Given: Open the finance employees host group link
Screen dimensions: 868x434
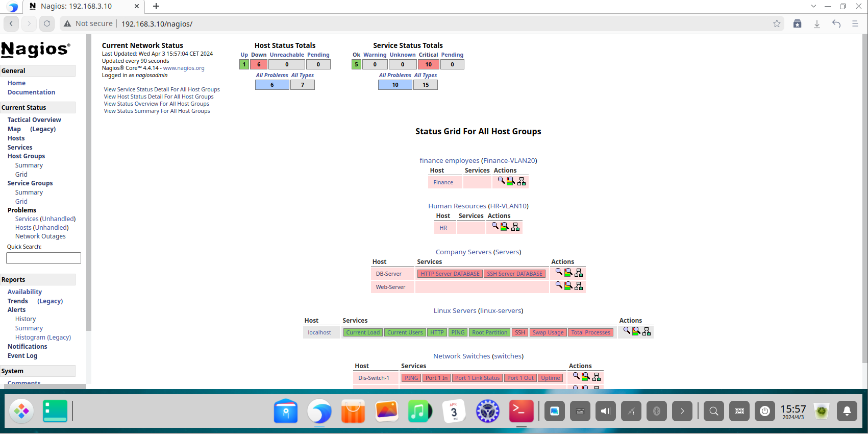Looking at the screenshot, I should pyautogui.click(x=450, y=160).
